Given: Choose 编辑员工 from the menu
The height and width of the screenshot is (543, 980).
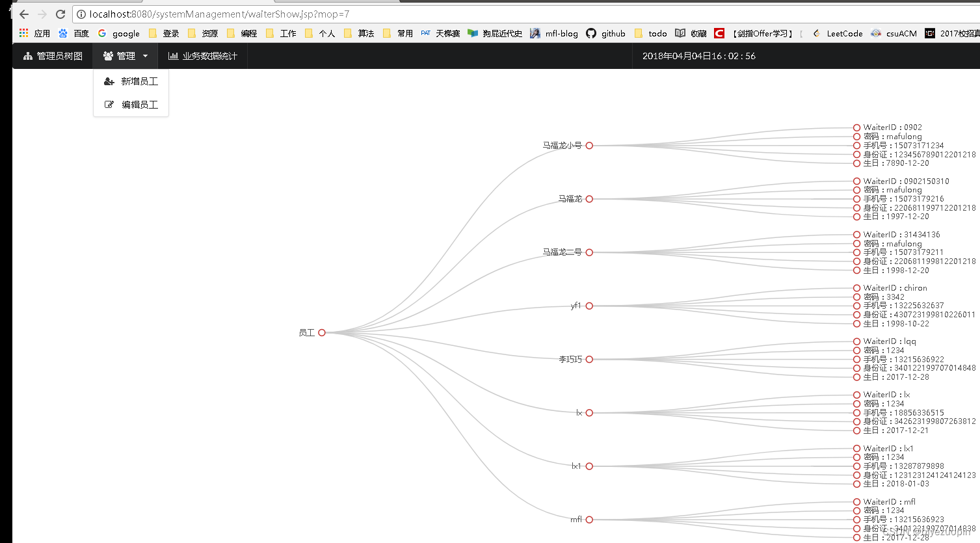Looking at the screenshot, I should pos(131,105).
